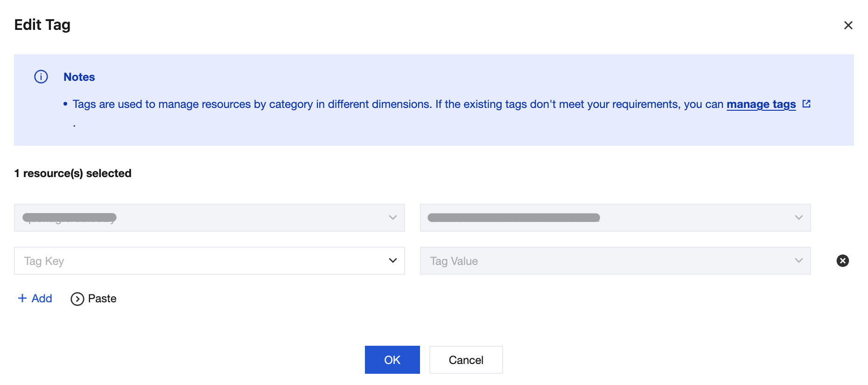
Task: Close the Edit Tag dialog
Action: [x=848, y=25]
